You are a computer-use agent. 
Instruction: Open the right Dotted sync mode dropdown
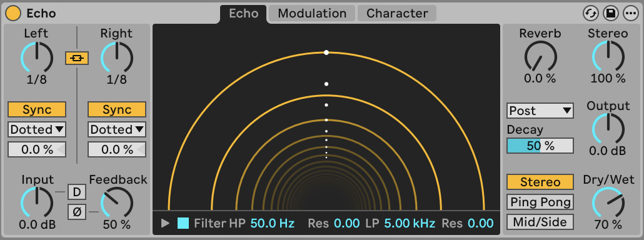pyautogui.click(x=117, y=129)
